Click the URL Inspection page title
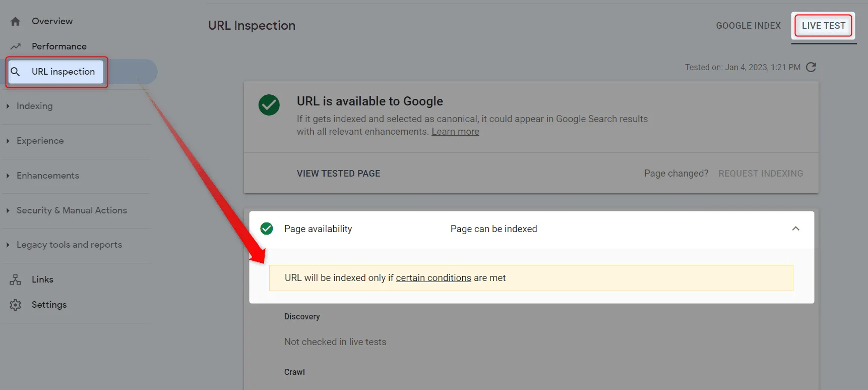 [x=252, y=26]
